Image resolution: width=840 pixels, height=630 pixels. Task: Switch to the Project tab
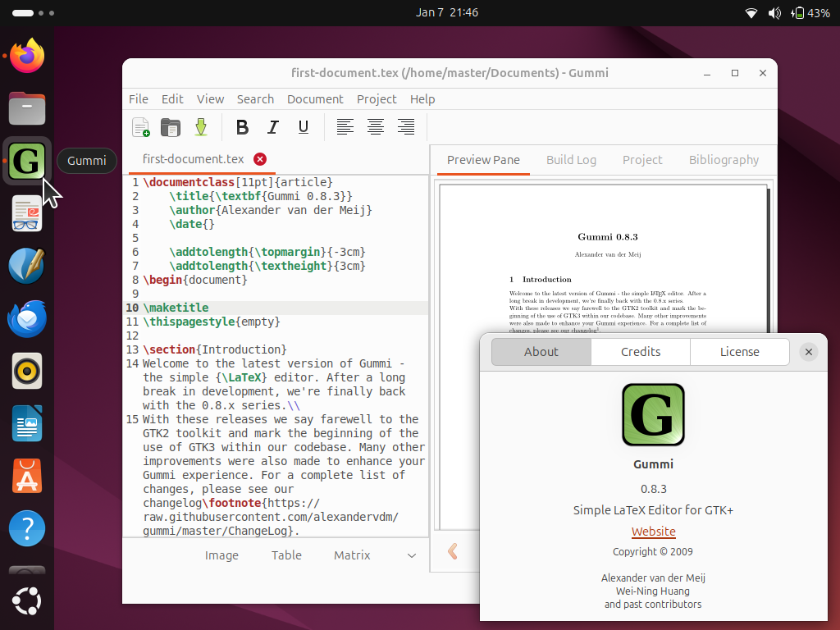pos(642,160)
